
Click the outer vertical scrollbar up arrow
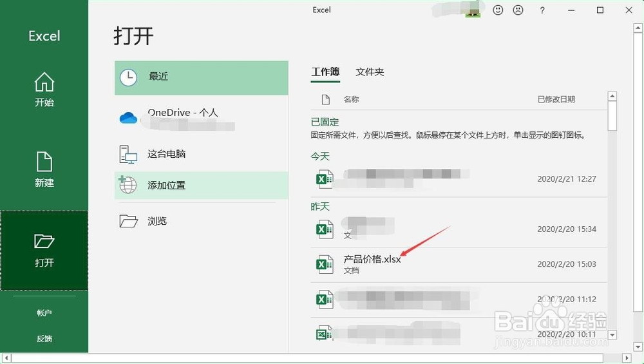coord(638,28)
